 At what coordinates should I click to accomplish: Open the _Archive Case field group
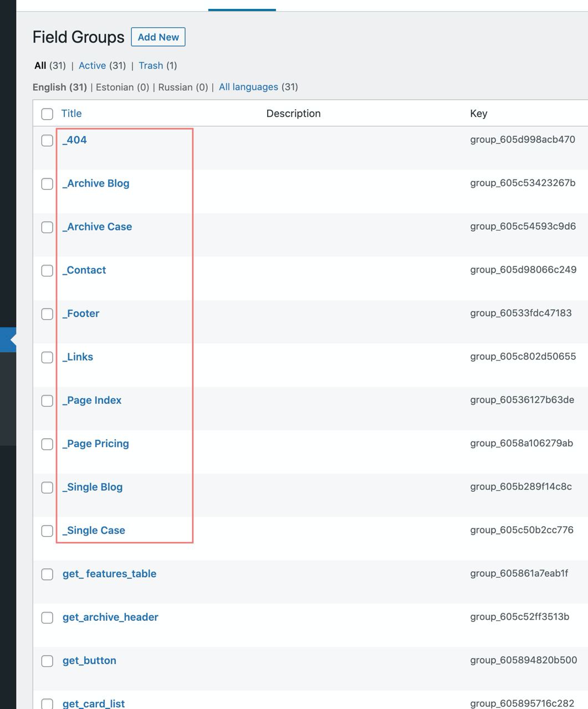pos(98,227)
